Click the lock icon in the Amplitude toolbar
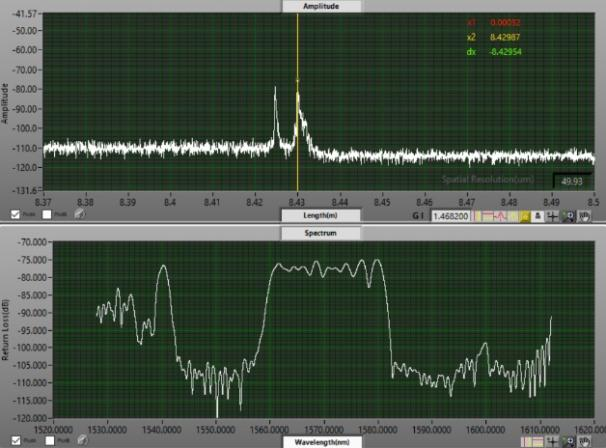Image resolution: width=606 pixels, height=448 pixels. click(x=537, y=215)
